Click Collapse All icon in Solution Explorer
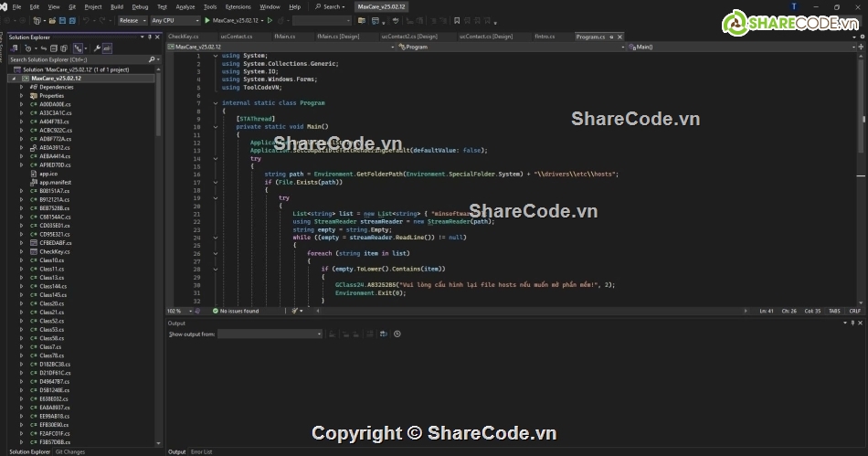The height and width of the screenshot is (456, 868). pos(54,48)
